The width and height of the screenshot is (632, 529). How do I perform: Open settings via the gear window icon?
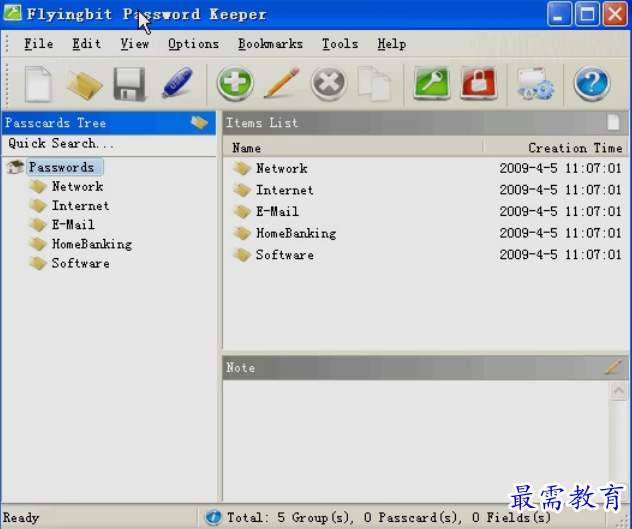[535, 84]
